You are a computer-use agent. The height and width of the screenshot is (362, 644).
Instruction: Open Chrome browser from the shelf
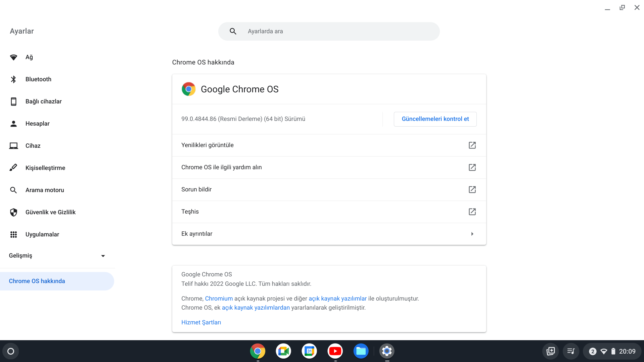258,351
